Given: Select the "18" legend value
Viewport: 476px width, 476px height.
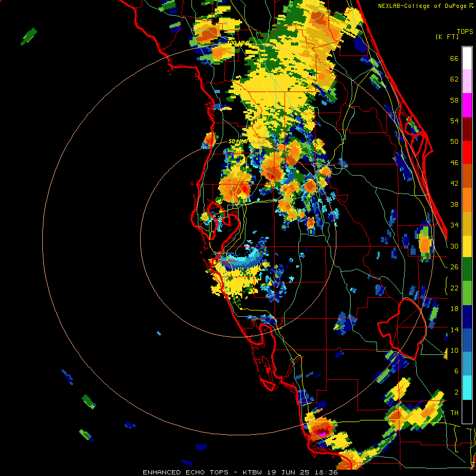Looking at the screenshot, I should click(454, 309).
